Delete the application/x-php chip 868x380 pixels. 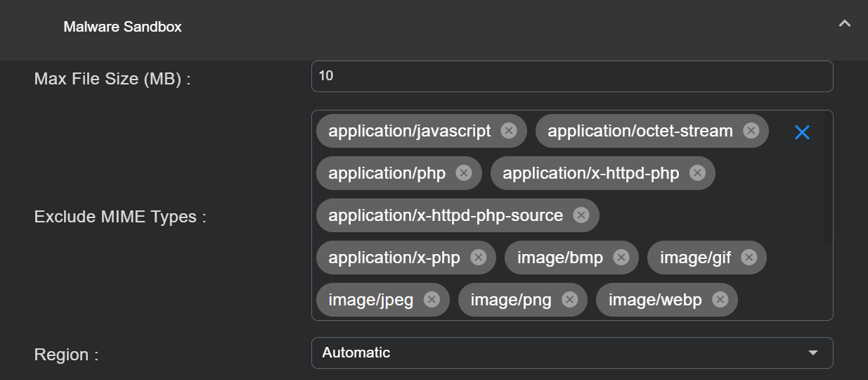click(x=478, y=258)
